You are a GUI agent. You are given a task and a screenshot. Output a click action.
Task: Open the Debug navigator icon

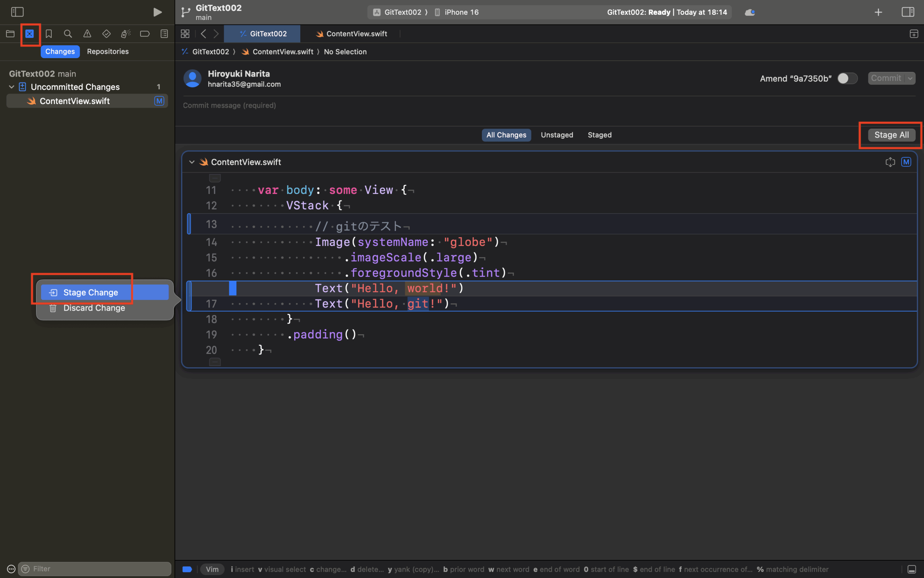point(126,34)
